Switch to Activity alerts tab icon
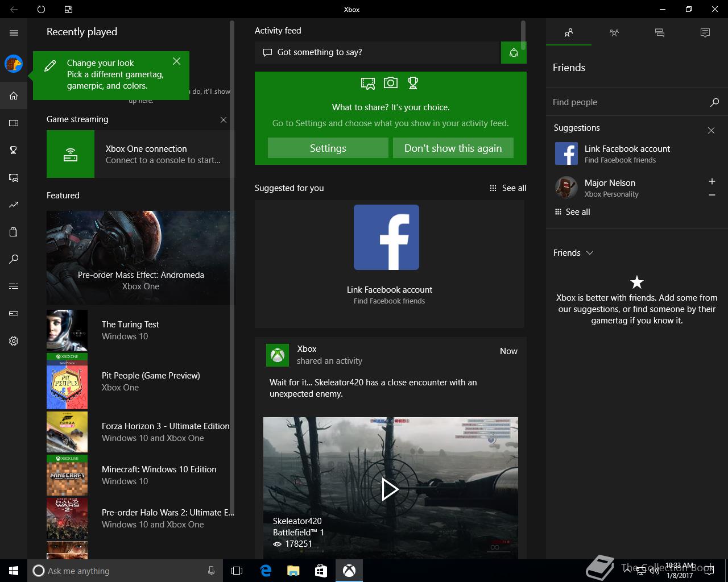728x582 pixels. 705,33
